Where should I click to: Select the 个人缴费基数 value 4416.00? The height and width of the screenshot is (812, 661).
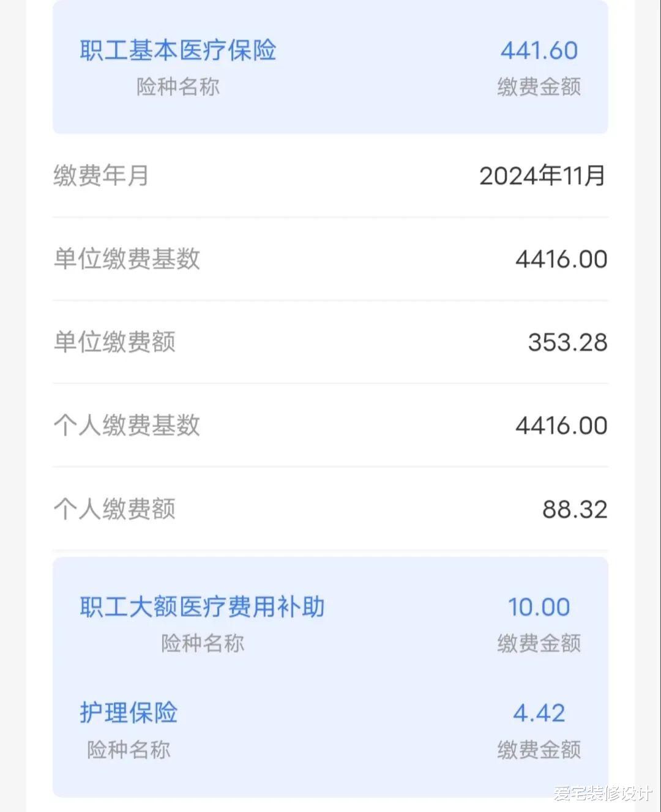coord(561,426)
